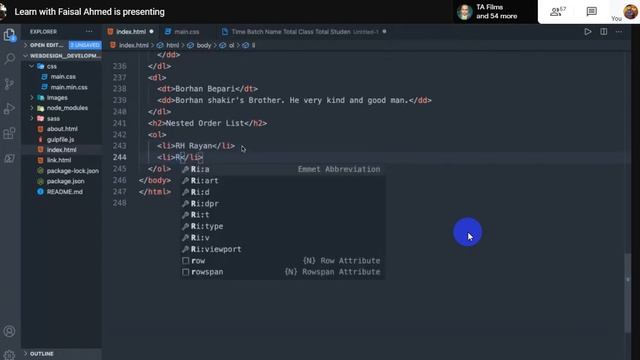Screen dimensions: 640x360
Task: Collapse the WEBDESIGN_DEVELOPM workspace folder
Action: point(61,56)
